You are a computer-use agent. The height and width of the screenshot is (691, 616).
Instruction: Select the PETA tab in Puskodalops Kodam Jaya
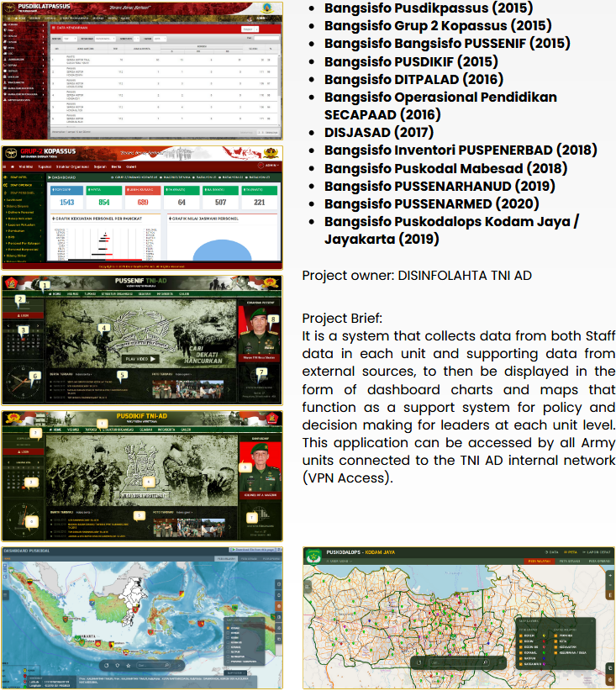(570, 552)
